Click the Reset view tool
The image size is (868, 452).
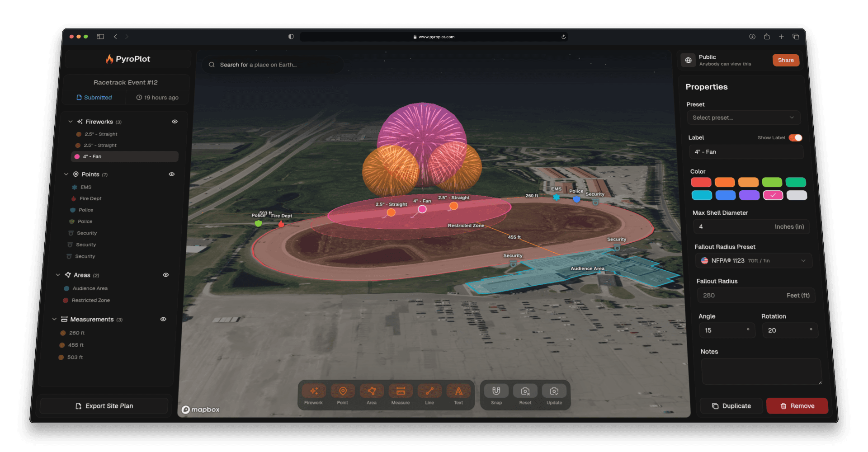click(525, 392)
